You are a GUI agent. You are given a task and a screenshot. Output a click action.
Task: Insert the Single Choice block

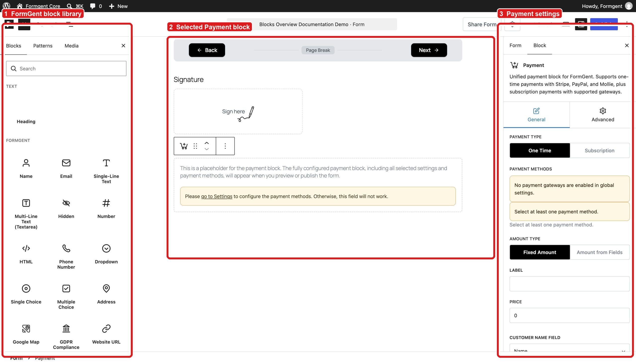coord(26,294)
